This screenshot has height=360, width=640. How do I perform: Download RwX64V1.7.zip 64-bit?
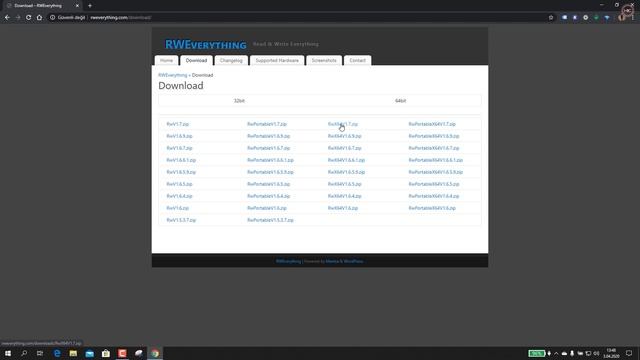tap(343, 124)
